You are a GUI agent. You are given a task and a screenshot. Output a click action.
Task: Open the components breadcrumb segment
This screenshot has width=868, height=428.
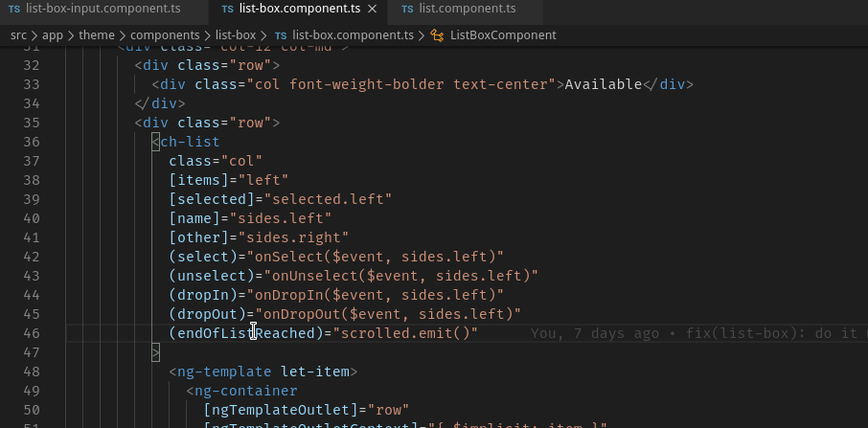tap(165, 35)
